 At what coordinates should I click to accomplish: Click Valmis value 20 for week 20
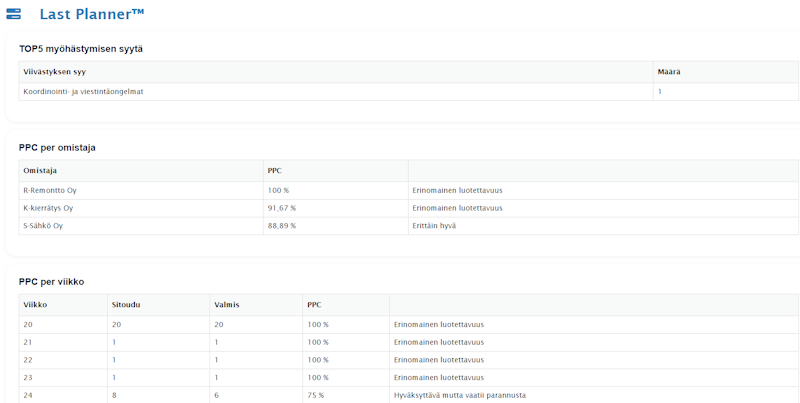[x=219, y=324]
